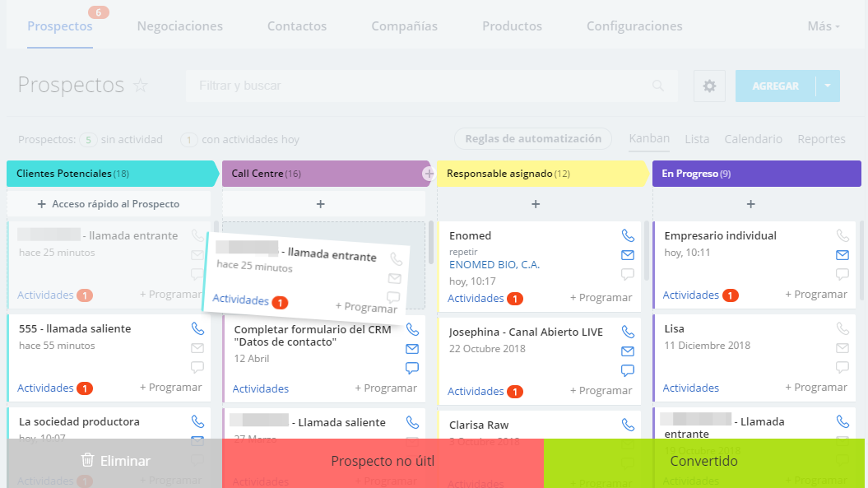Screen dimensions: 868x488
Task: Filter prospects con actividades hoy counter
Action: point(188,140)
